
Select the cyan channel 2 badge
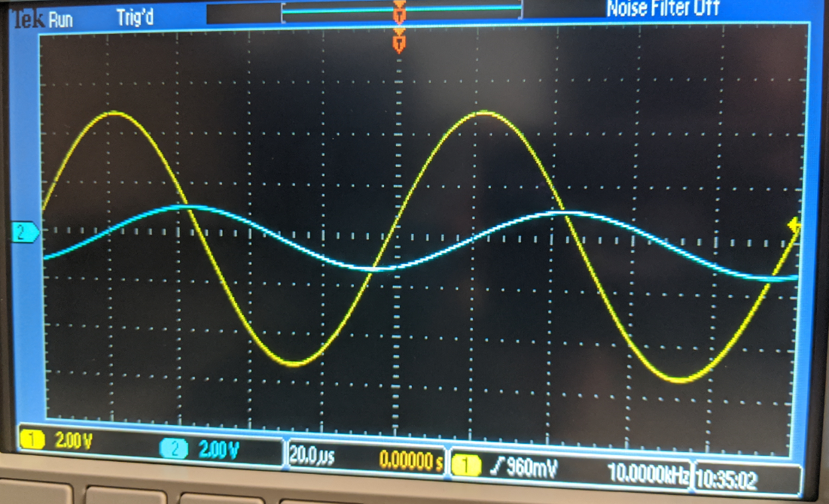174,450
